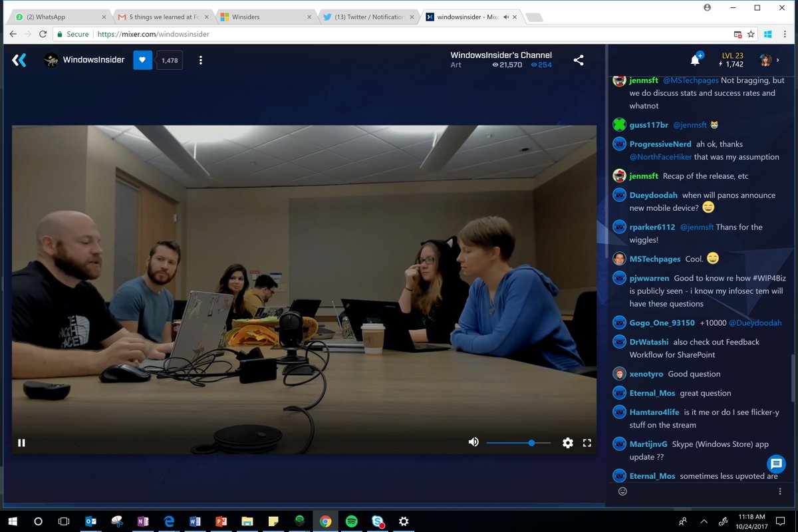Click the blue chat bubble button
Image resolution: width=798 pixels, height=532 pixels.
tap(776, 464)
